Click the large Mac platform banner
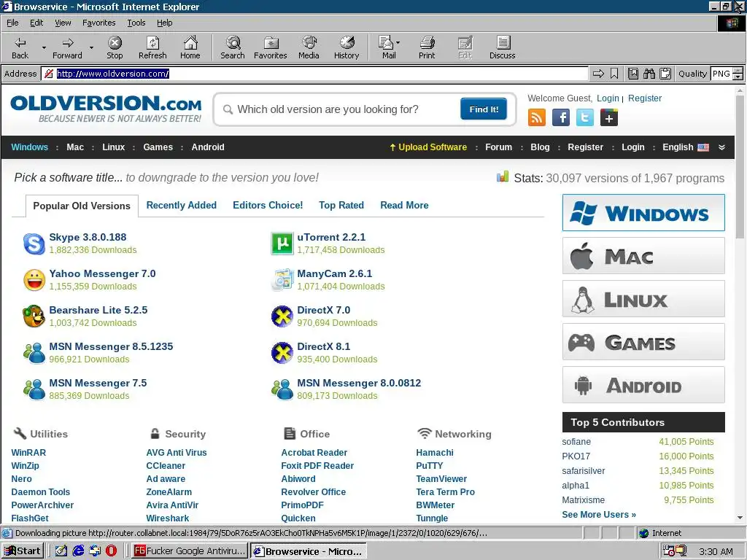The height and width of the screenshot is (560, 747). click(643, 256)
